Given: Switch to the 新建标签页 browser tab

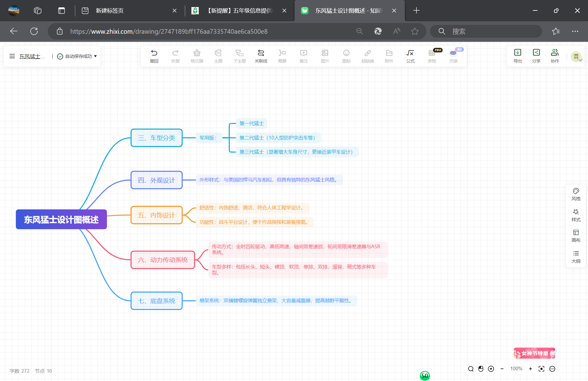Looking at the screenshot, I should (129, 11).
